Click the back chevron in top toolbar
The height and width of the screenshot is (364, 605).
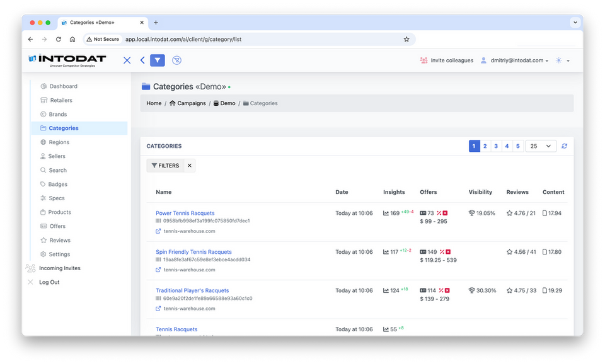tap(142, 60)
